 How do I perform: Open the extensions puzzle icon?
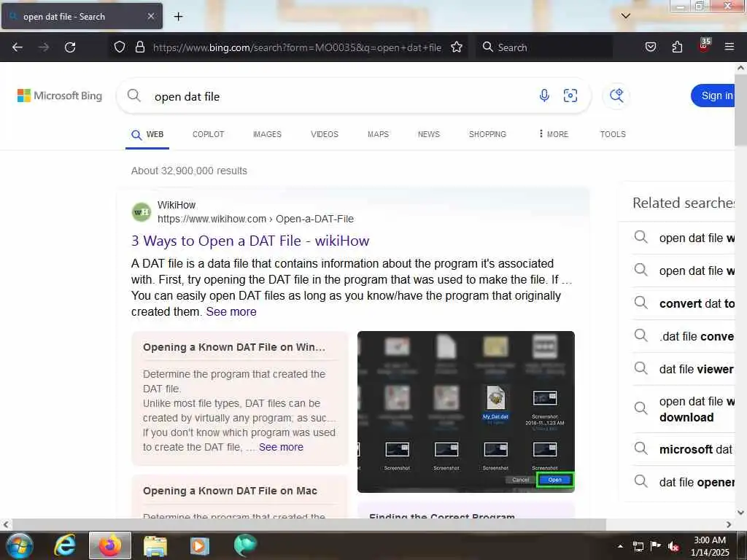pos(677,47)
